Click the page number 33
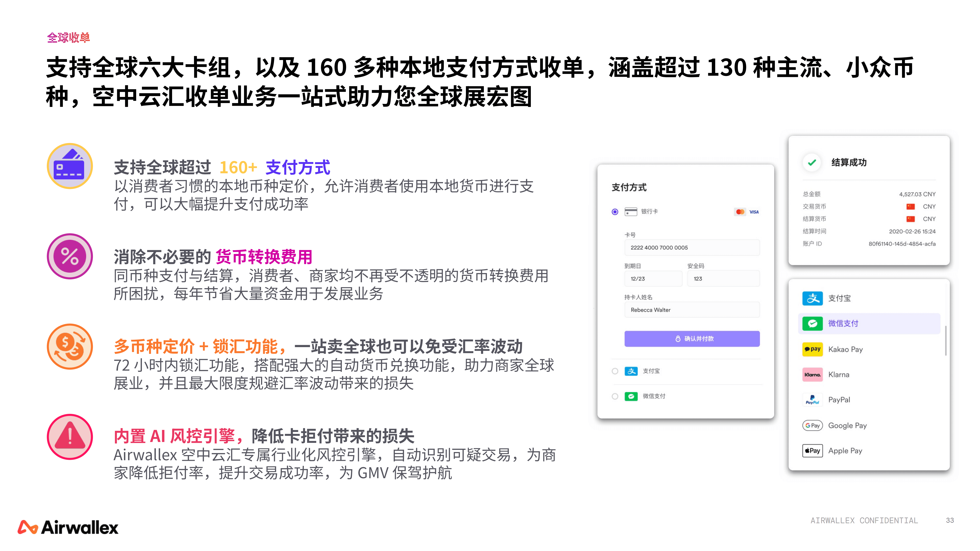980x551 pixels. tap(950, 520)
